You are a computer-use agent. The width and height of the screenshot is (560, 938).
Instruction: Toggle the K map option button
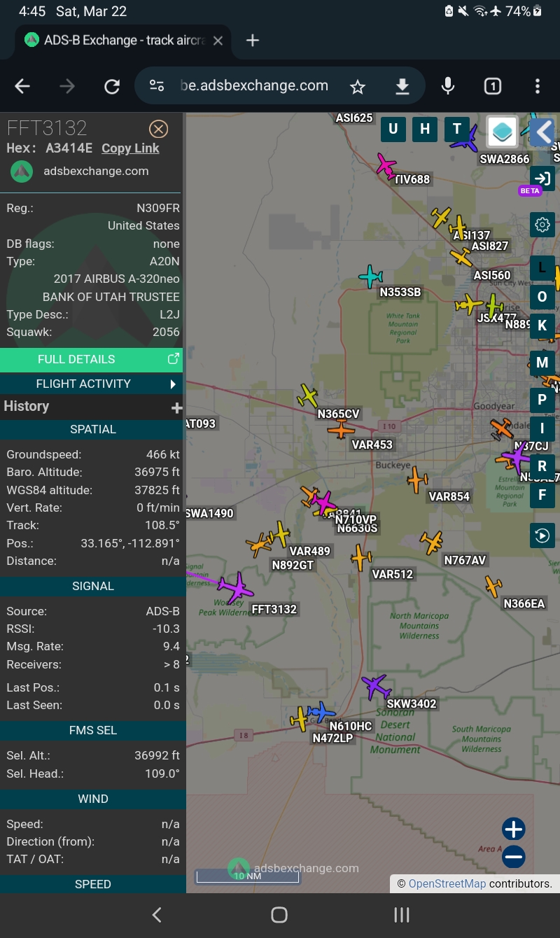(x=542, y=326)
